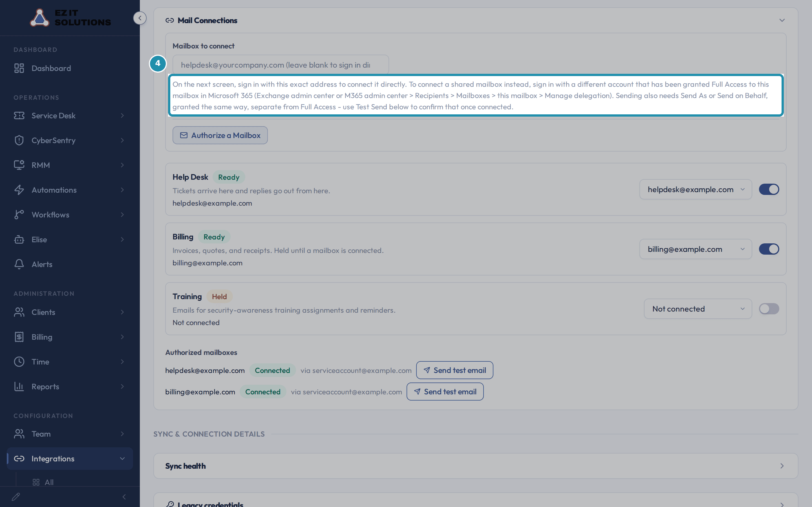Enable the Training mailbox toggle
812x507 pixels.
769,309
